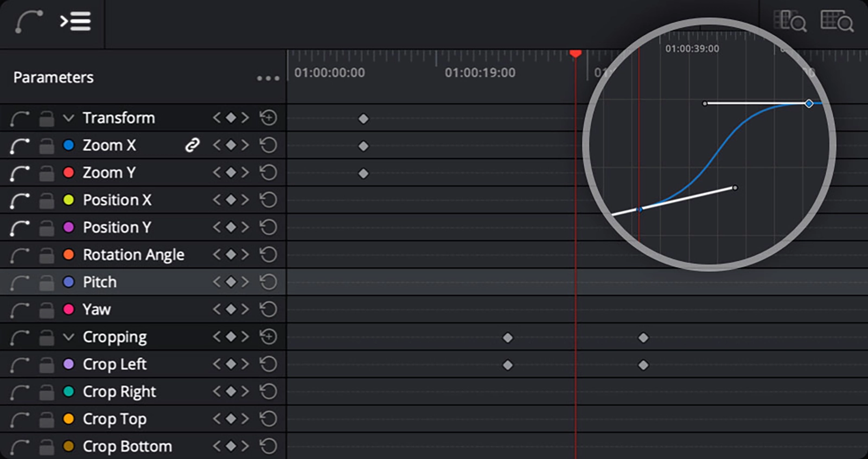This screenshot has width=868, height=459.
Task: Open the parameter list menu icon
Action: (75, 22)
